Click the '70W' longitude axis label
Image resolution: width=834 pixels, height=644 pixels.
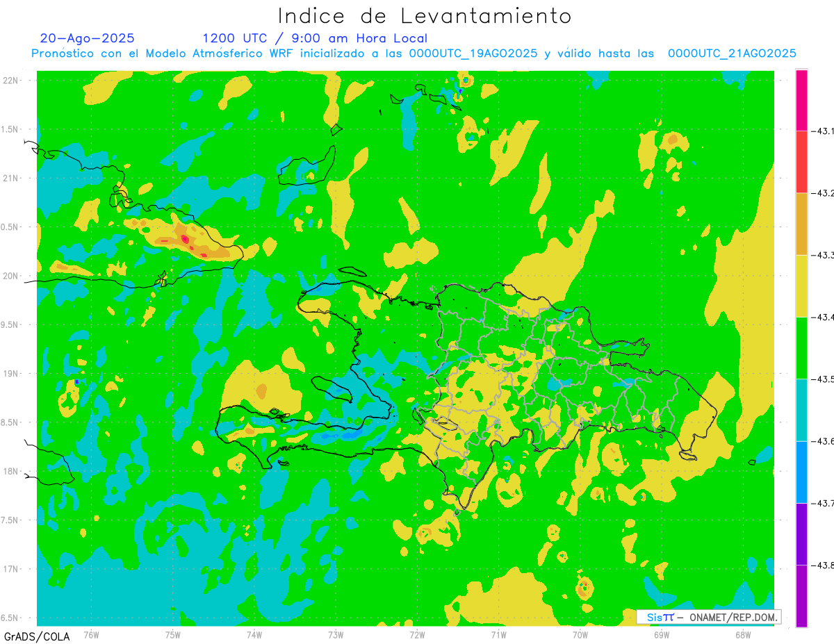point(580,634)
